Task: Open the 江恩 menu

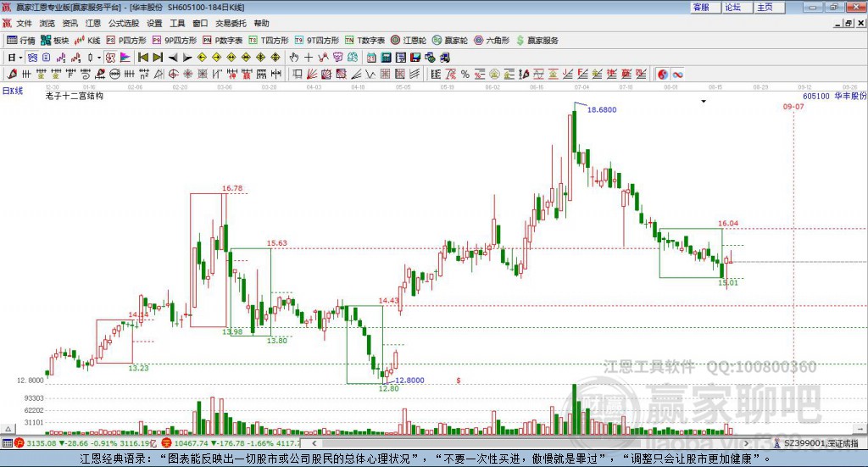Action: pos(93,23)
